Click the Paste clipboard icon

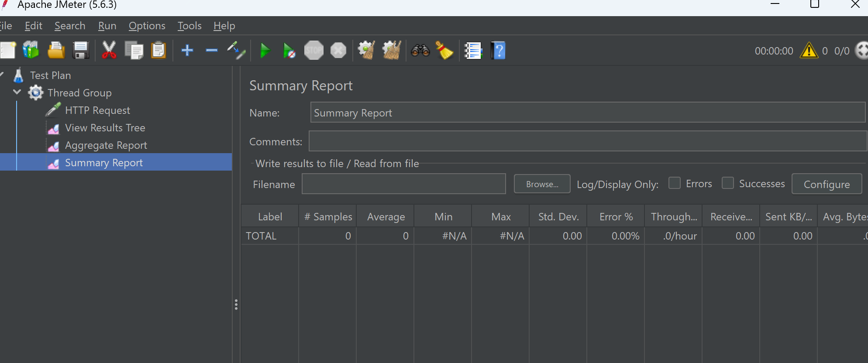[x=159, y=51]
